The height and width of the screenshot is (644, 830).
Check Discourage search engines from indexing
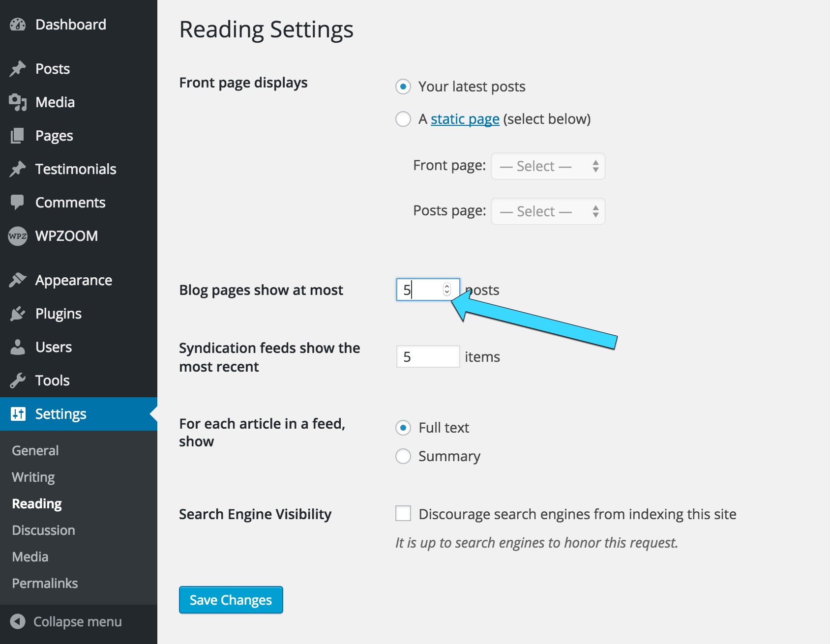coord(403,514)
